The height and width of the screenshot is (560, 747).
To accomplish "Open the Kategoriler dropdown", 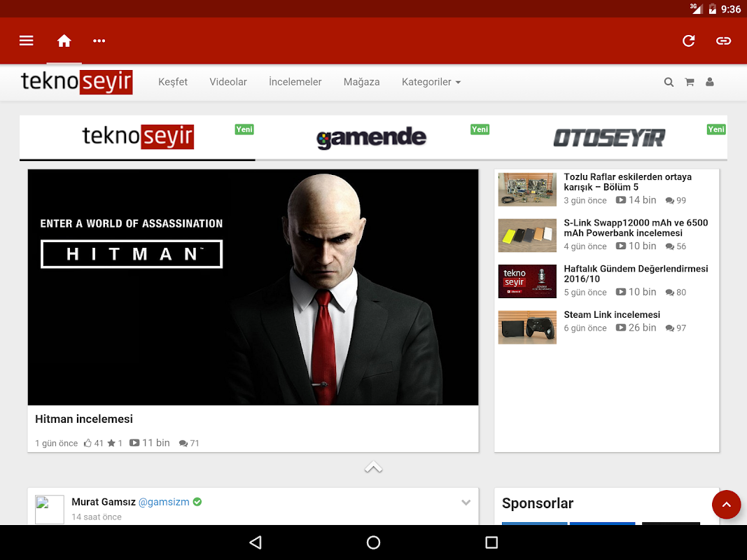I will pos(431,82).
